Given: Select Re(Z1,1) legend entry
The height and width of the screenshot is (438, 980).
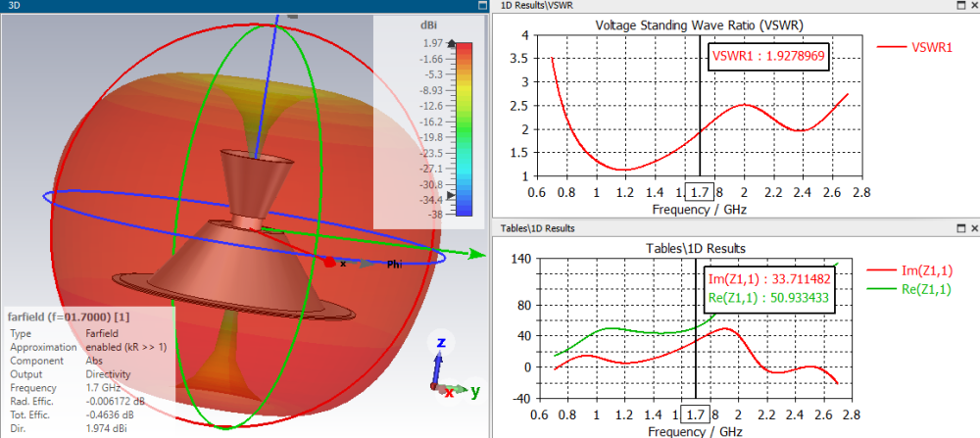Looking at the screenshot, I should coord(909,289).
